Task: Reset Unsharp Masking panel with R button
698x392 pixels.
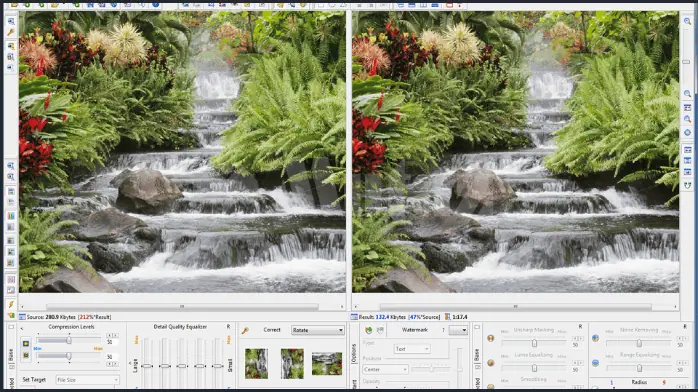Action: click(580, 327)
